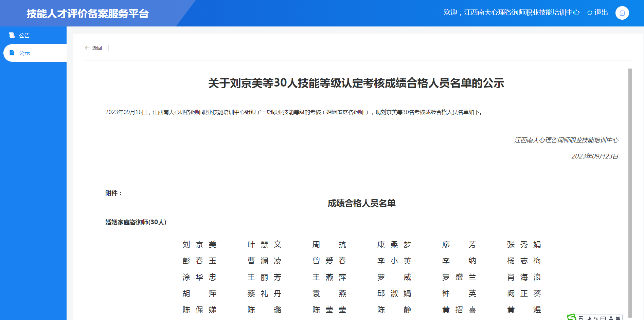Click 退出 to log out
This screenshot has width=644, height=320.
click(x=601, y=12)
